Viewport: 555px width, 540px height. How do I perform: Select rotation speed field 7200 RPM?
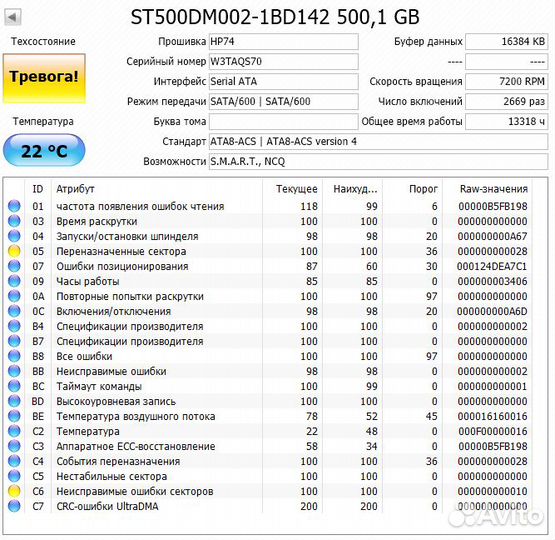507,81
